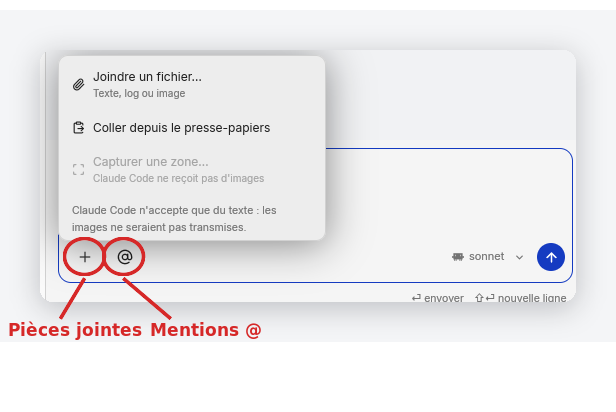The height and width of the screenshot is (412, 616).
Task: Choose 'Joindre un fichier…' menu entry
Action: point(192,84)
